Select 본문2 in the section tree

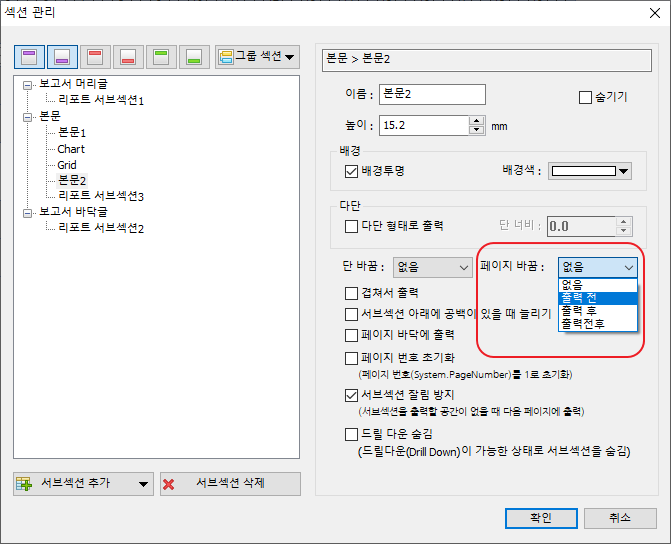coord(72,180)
